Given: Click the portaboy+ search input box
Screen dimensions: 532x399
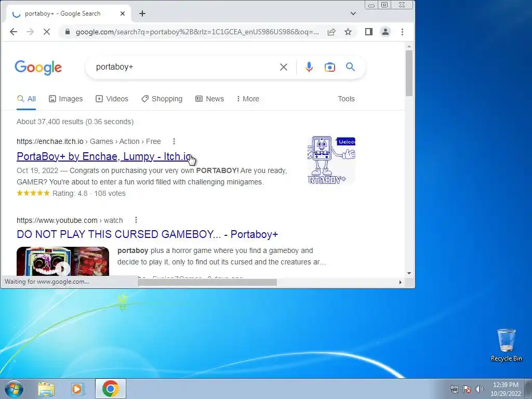Looking at the screenshot, I should click(183, 67).
